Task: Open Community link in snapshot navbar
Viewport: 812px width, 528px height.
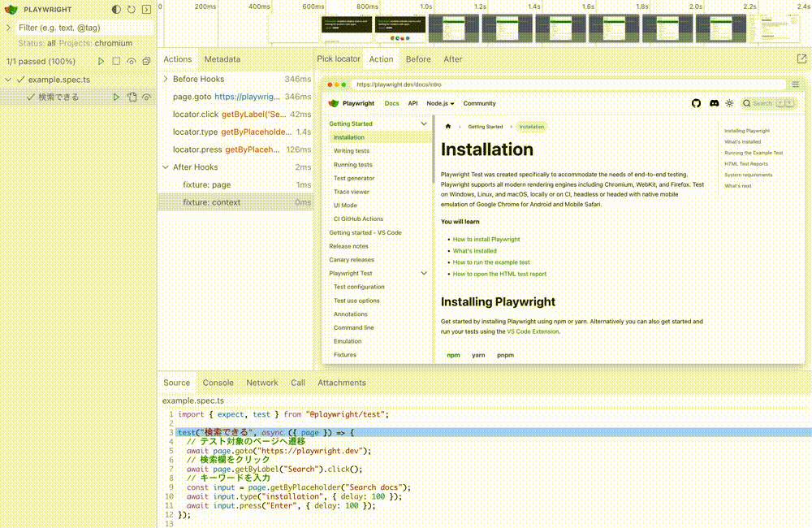Action: [480, 103]
